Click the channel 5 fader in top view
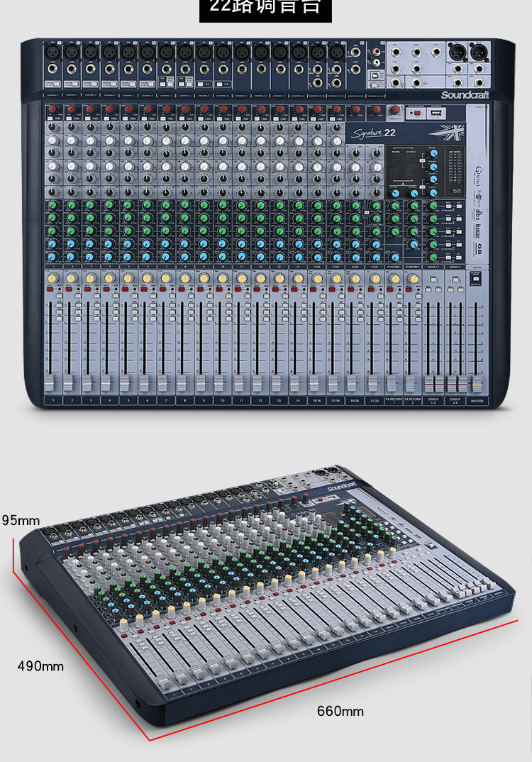Screen dimensions: 532x762 coord(126,382)
